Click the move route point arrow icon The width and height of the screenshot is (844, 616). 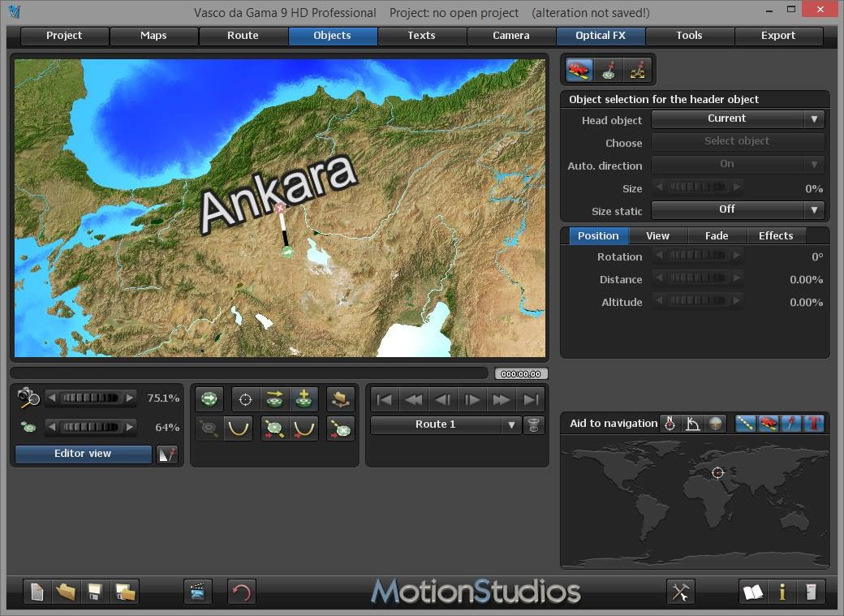[x=274, y=399]
